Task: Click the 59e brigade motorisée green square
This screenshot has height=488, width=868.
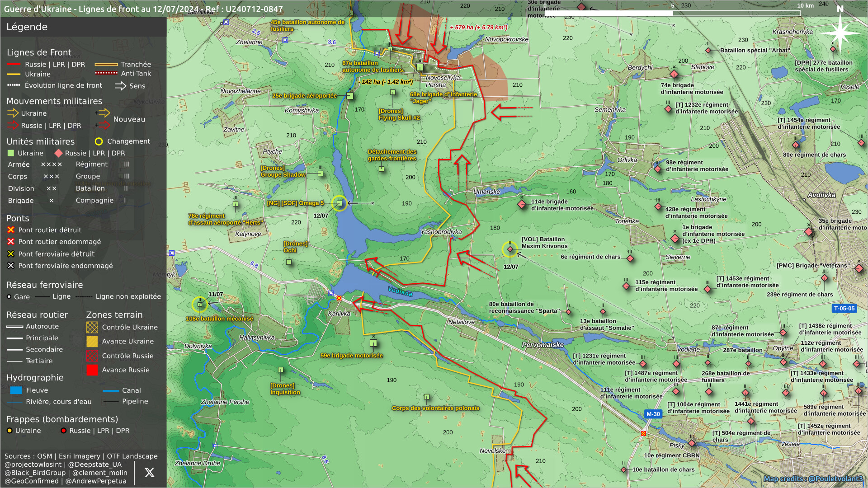Action: (x=373, y=343)
